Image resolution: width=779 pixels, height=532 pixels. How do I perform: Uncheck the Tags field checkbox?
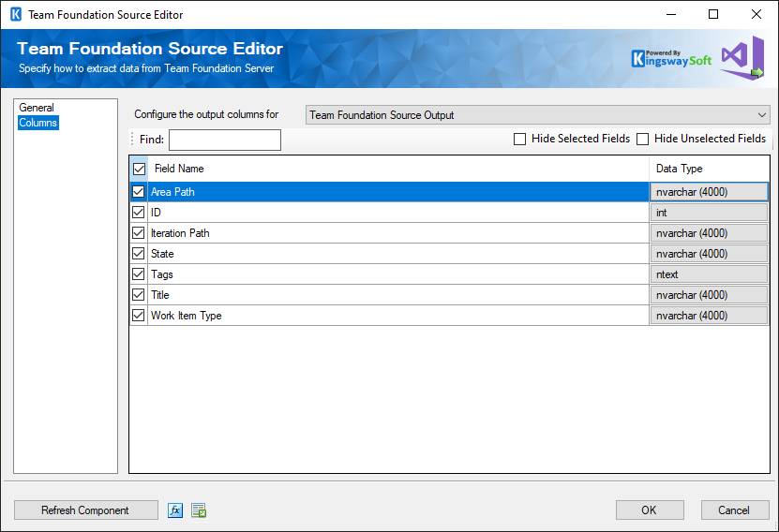(139, 273)
